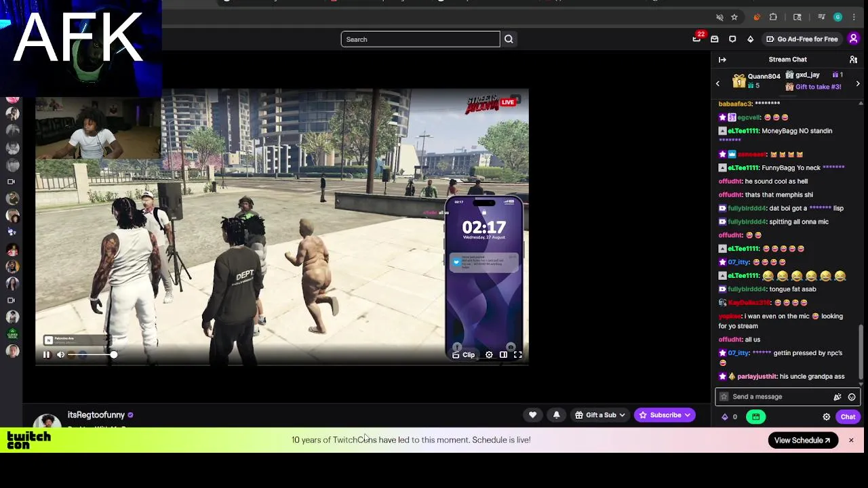Open the chat identity star badge
868x488 pixels.
coord(724,396)
